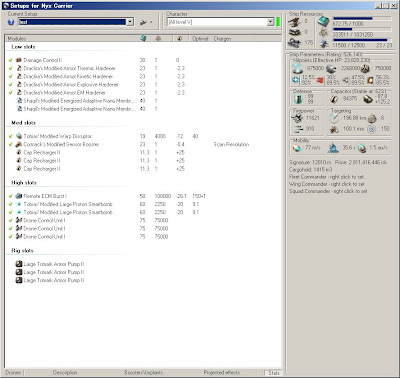
Task: Switch to the Boosters/Implants tab
Action: point(143,373)
